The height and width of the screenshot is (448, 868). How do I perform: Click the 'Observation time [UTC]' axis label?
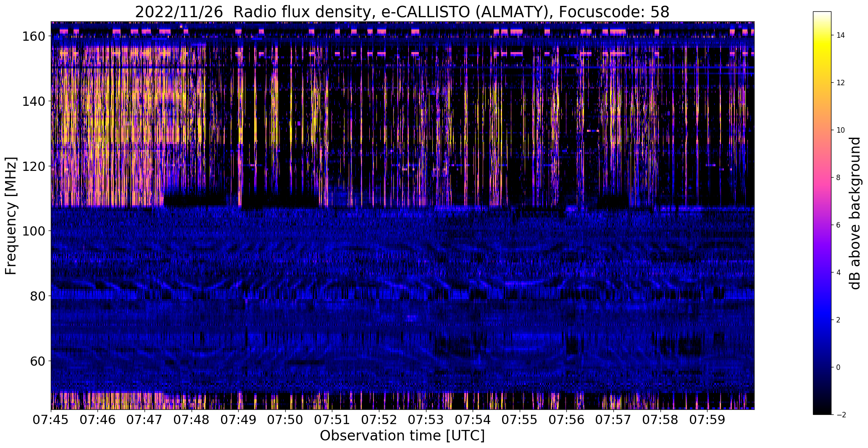pos(402,436)
